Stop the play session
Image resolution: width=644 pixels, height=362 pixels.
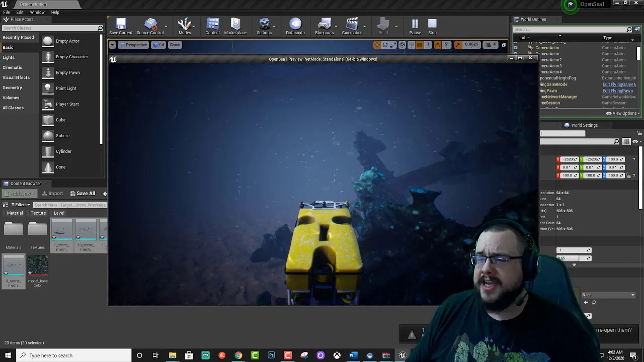pos(432,24)
